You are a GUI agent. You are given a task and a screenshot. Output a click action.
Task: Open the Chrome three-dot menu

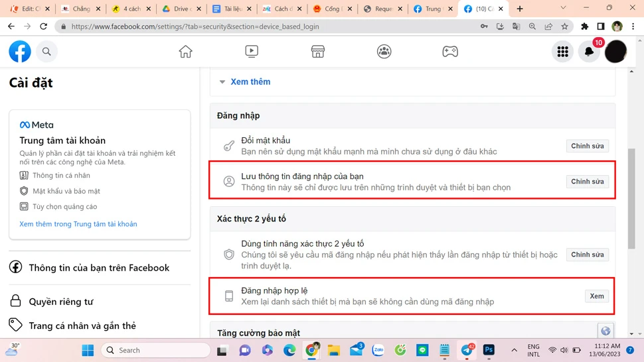click(633, 27)
